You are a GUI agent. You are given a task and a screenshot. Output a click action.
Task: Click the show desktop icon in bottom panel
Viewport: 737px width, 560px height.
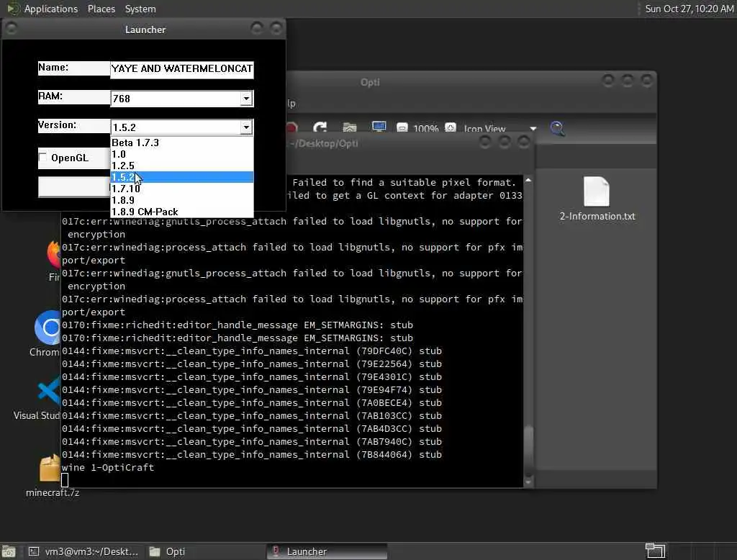(x=9, y=551)
